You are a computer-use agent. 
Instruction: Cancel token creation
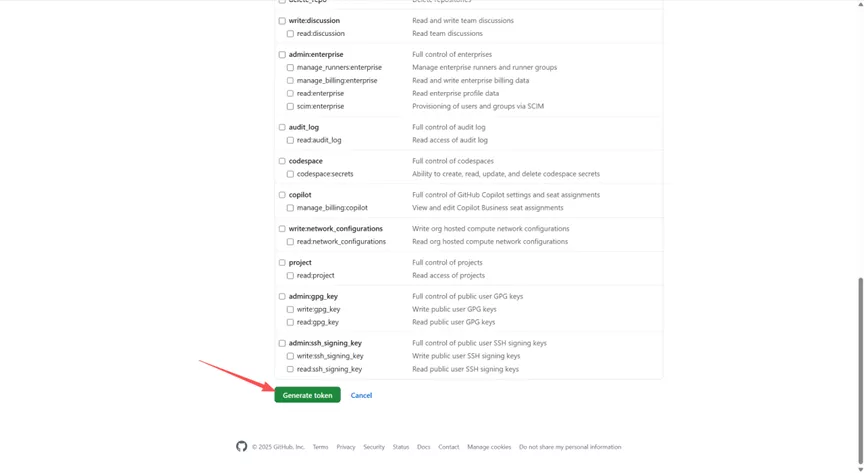tap(361, 395)
